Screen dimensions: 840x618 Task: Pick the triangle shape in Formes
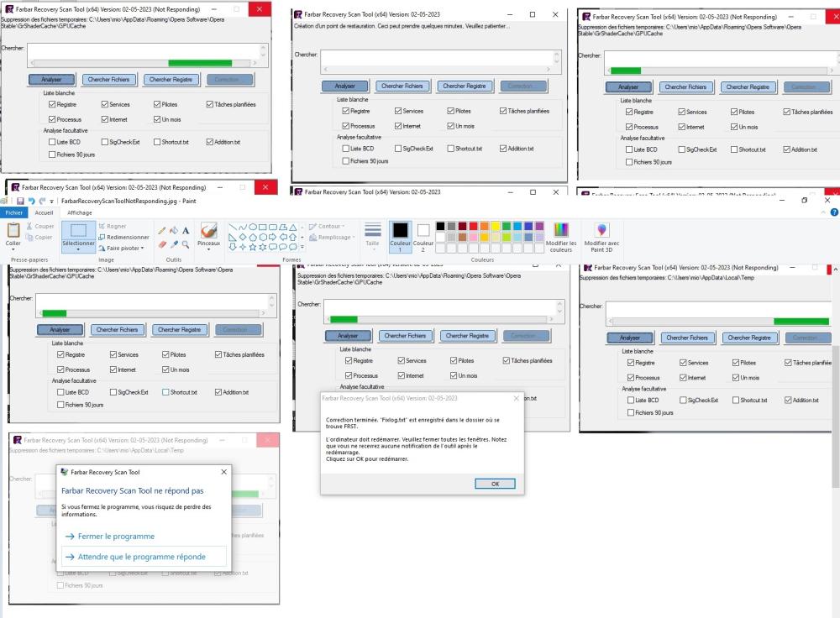[293, 227]
